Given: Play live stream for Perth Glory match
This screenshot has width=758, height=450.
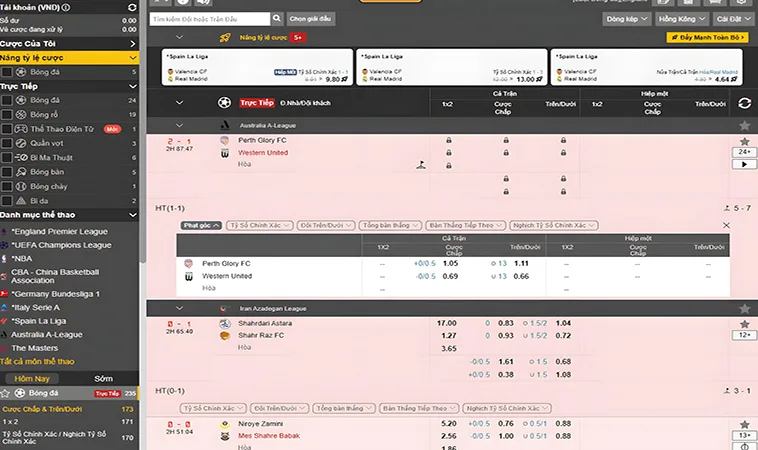Looking at the screenshot, I should pos(743,164).
